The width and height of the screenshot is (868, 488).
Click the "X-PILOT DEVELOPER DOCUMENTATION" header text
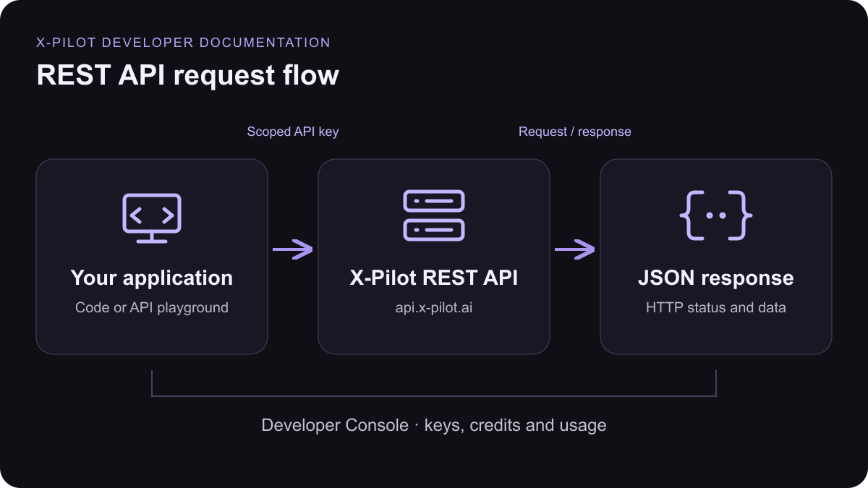pyautogui.click(x=184, y=43)
